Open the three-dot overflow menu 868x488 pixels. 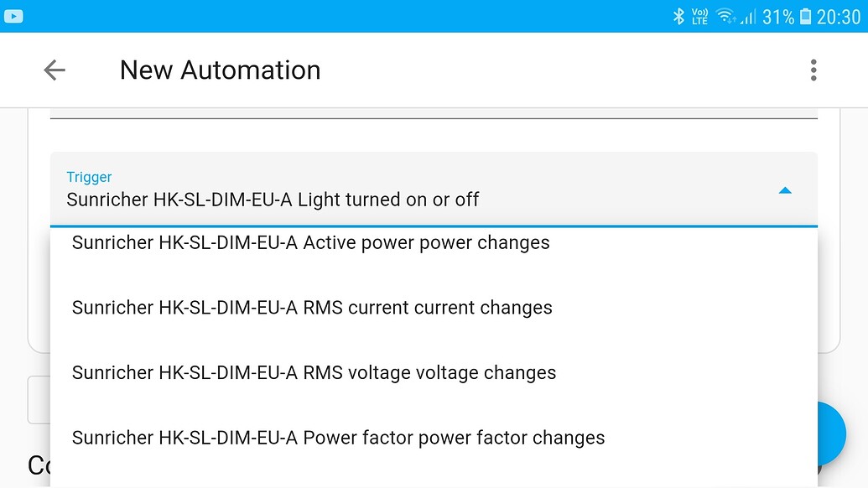(812, 70)
